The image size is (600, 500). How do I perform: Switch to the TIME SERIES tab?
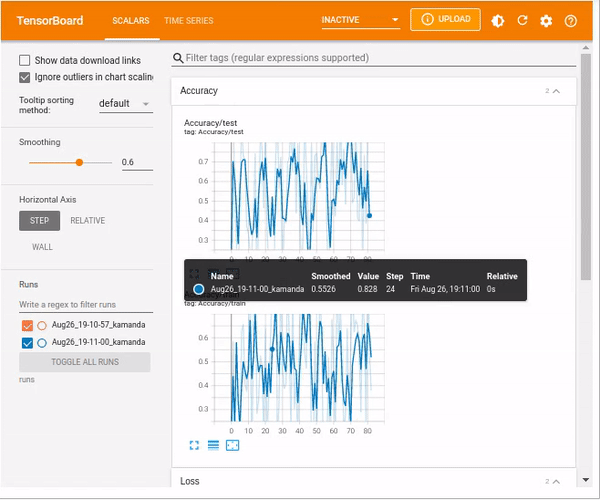point(189,21)
